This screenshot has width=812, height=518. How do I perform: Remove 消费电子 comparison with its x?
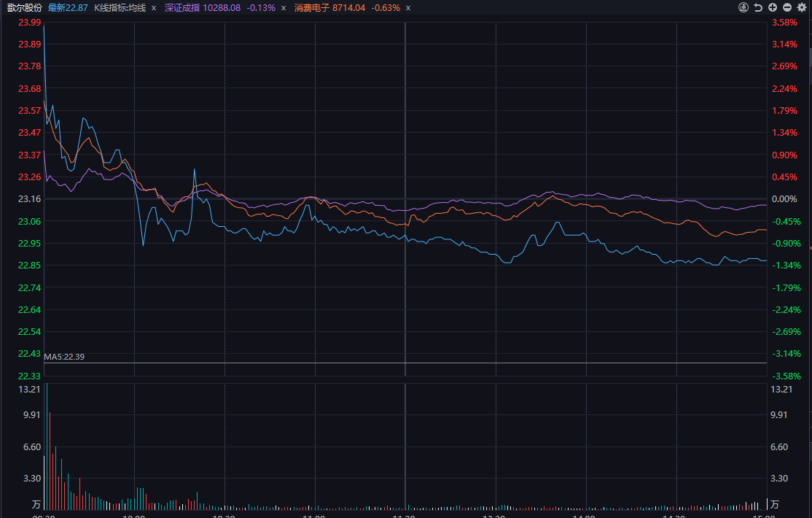[x=408, y=8]
